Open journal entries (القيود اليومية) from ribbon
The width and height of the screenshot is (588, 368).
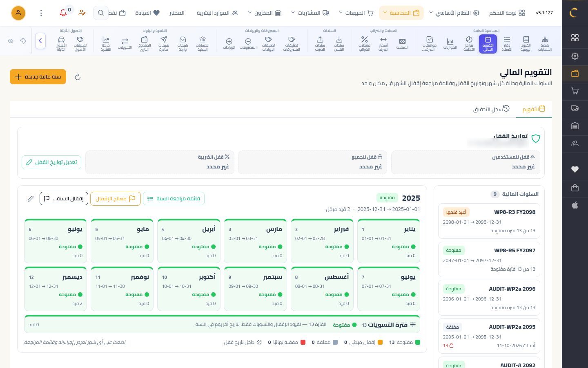pyautogui.click(x=526, y=44)
